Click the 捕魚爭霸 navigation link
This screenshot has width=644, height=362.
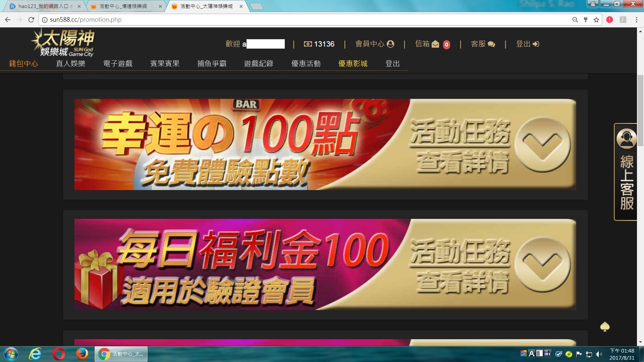pos(212,64)
